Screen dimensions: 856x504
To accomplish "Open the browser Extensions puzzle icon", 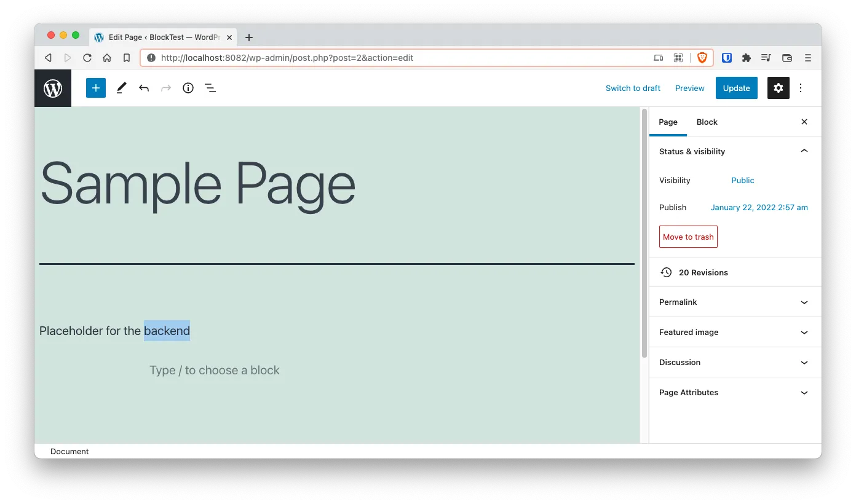I will (747, 58).
